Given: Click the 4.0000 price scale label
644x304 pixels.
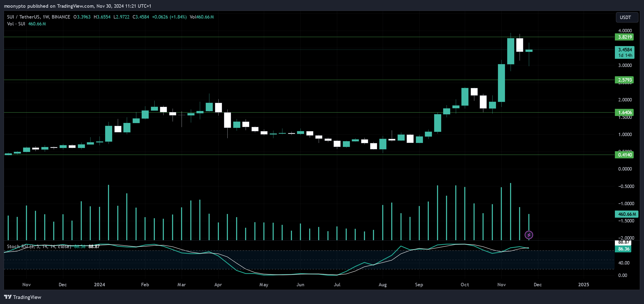Looking at the screenshot, I should pyautogui.click(x=625, y=31).
